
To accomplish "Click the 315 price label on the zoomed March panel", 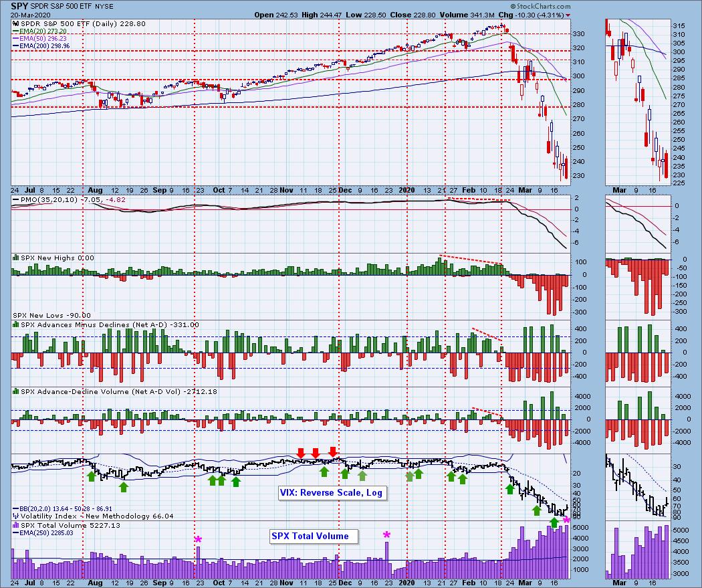I will pyautogui.click(x=679, y=26).
